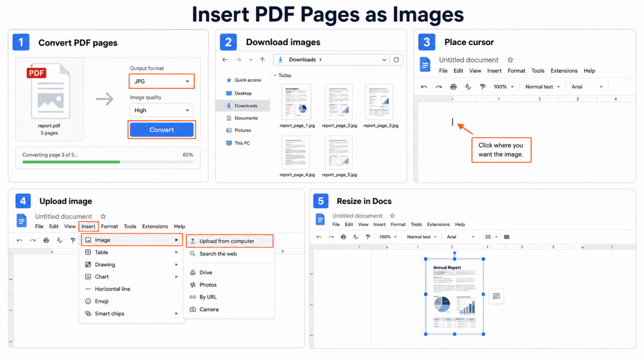Select Quick access in sidebar
This screenshot has width=644, height=362.
(x=244, y=80)
